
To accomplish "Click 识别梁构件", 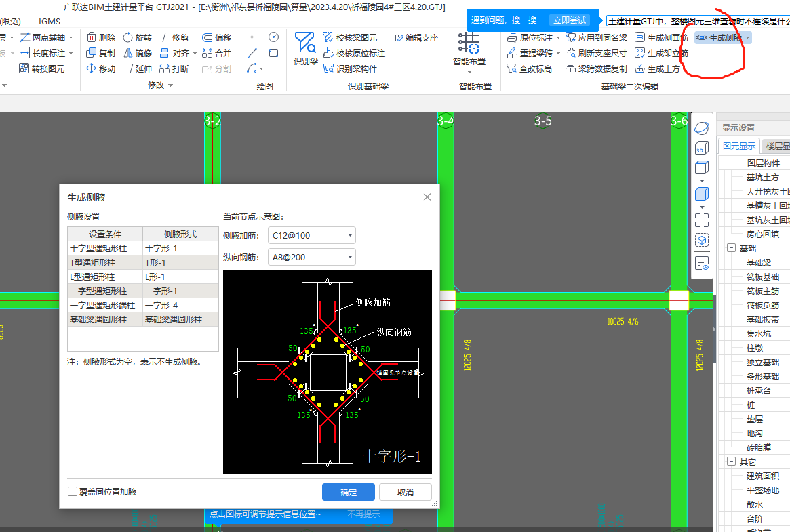I will click(350, 69).
